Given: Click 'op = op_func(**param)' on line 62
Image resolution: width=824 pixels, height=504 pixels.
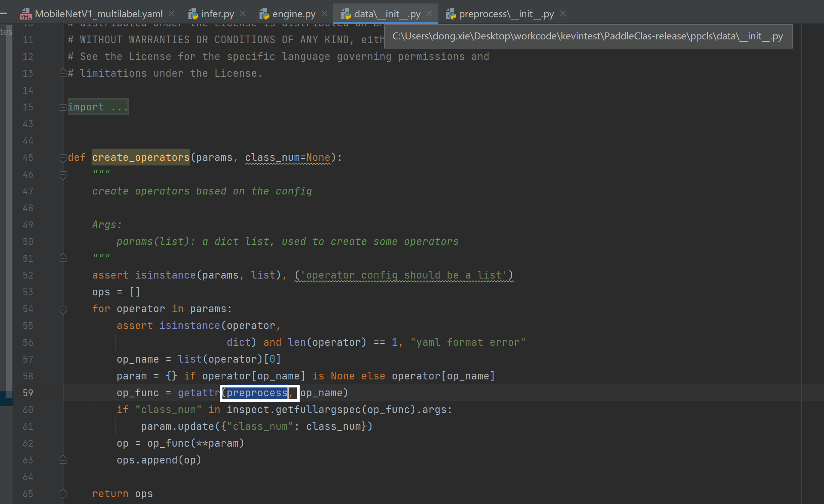Looking at the screenshot, I should (180, 443).
